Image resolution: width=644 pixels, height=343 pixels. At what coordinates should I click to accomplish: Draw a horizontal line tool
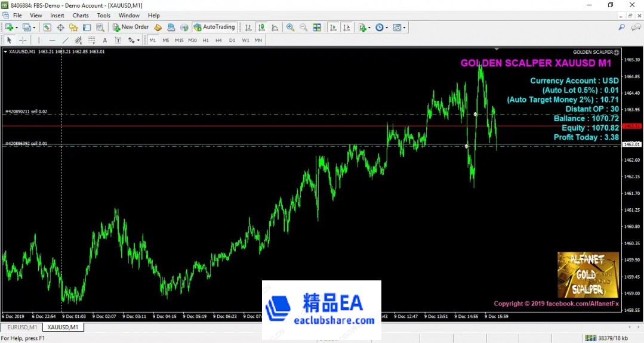(x=52, y=40)
